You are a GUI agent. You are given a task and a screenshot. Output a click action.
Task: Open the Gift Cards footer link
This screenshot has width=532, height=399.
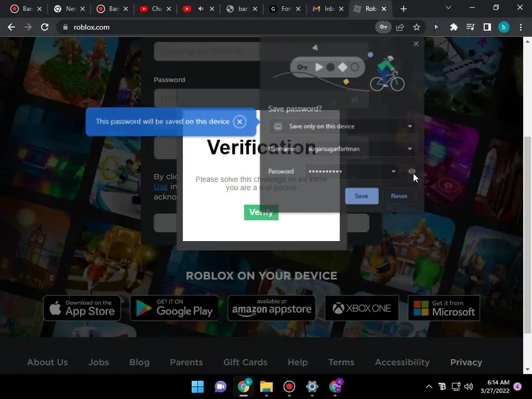coord(245,362)
